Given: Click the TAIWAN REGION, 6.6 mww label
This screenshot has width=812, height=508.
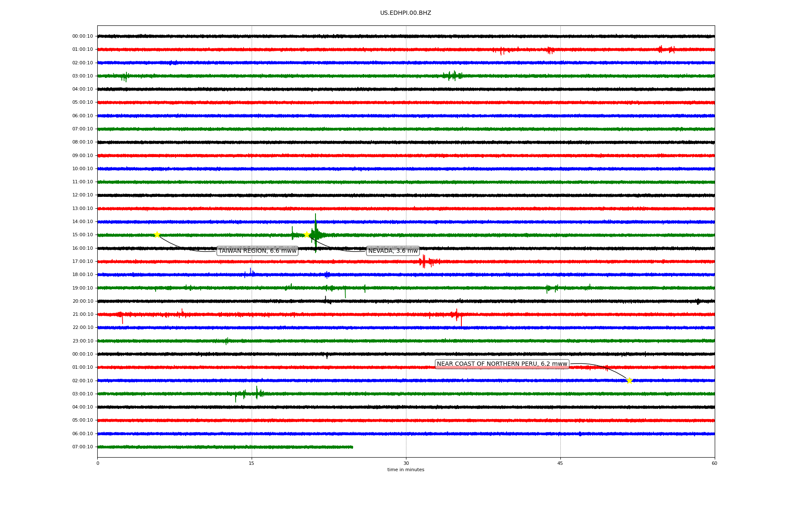Looking at the screenshot, I should [x=257, y=251].
